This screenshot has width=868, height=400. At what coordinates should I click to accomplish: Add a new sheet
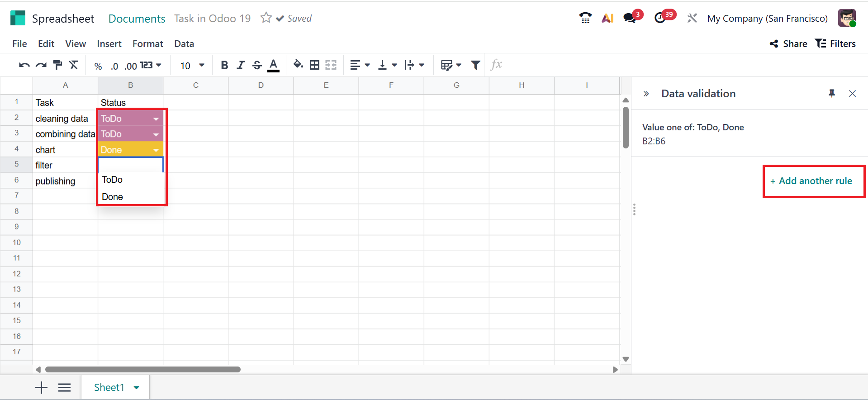pyautogui.click(x=41, y=387)
